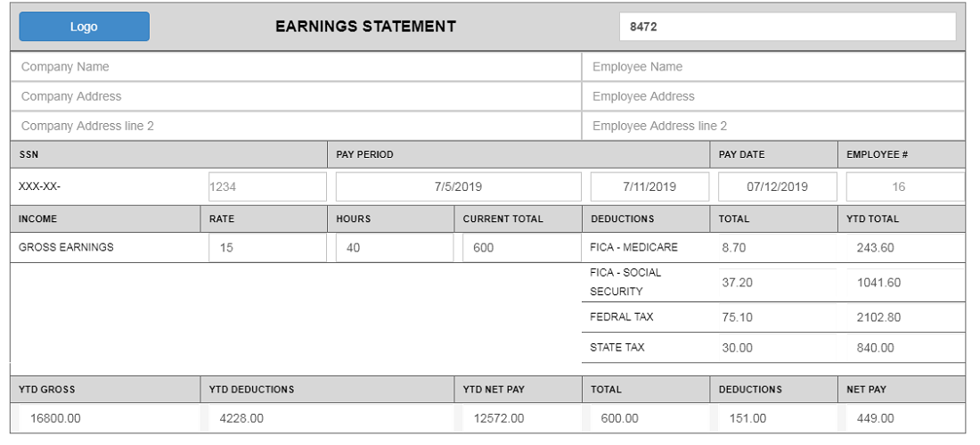Click the Current Total field showing 600
Screen dimensions: 980x445
pos(521,248)
